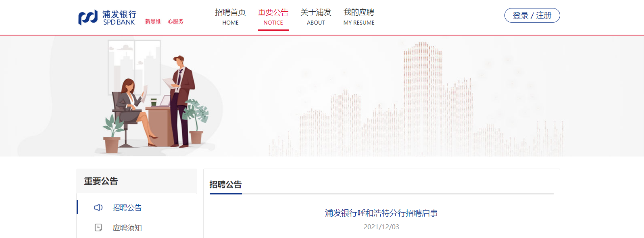Open 浦发银行呼和浩特分行招聘启事 announcement title
The image size is (644, 238).
(x=381, y=213)
